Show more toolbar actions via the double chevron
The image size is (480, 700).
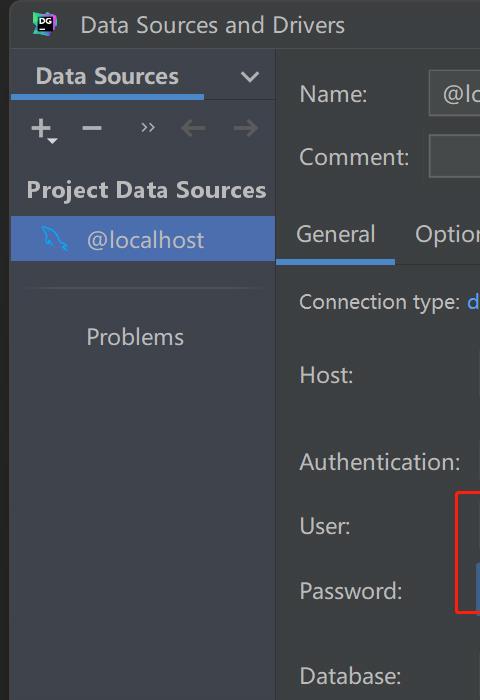coord(148,128)
